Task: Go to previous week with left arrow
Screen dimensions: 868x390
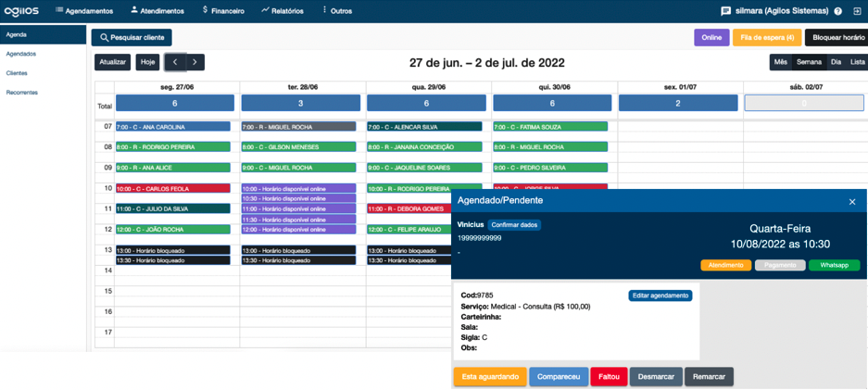Action: (175, 62)
